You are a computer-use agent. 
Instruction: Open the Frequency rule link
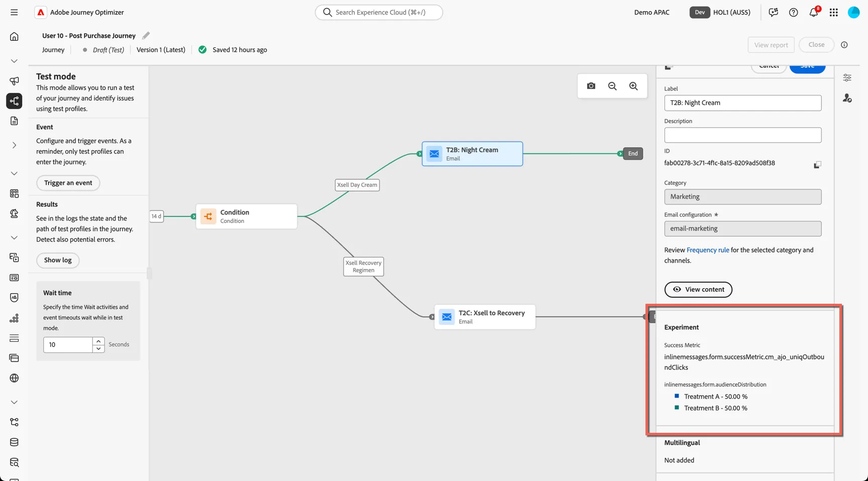tap(708, 250)
